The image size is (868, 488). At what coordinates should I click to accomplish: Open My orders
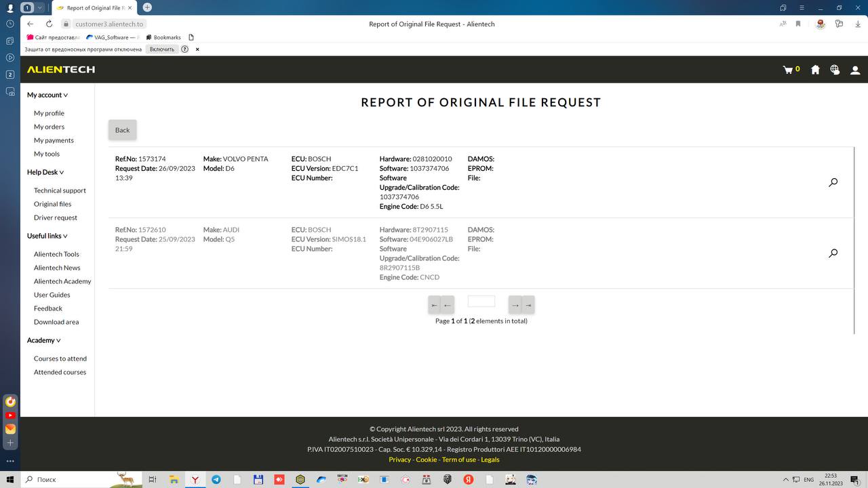[49, 127]
